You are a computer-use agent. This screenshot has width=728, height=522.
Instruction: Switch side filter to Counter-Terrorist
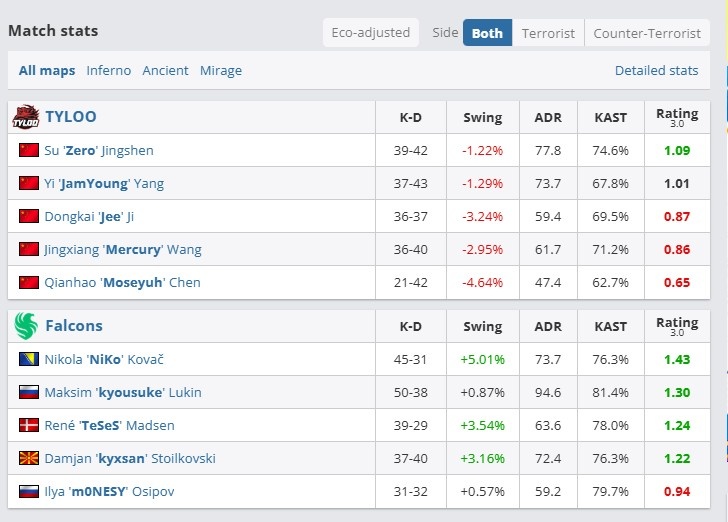(646, 33)
